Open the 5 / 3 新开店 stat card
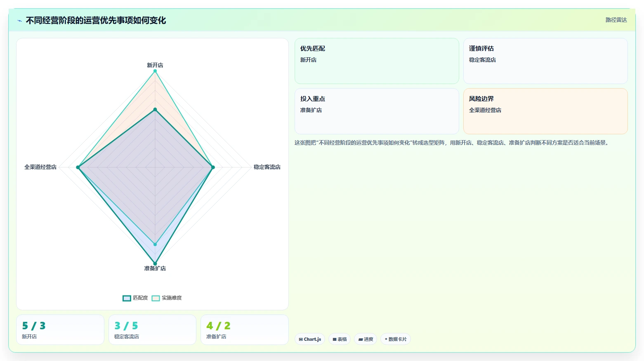The image size is (644, 361). click(x=60, y=330)
